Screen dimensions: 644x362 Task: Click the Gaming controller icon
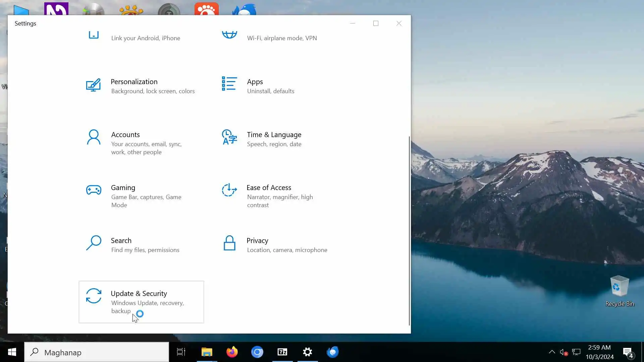pyautogui.click(x=94, y=190)
